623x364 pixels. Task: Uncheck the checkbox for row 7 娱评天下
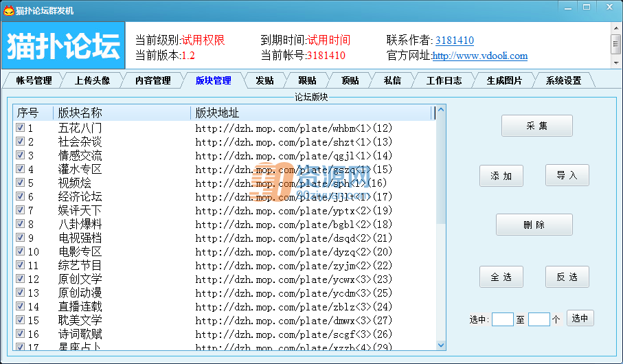click(x=21, y=210)
